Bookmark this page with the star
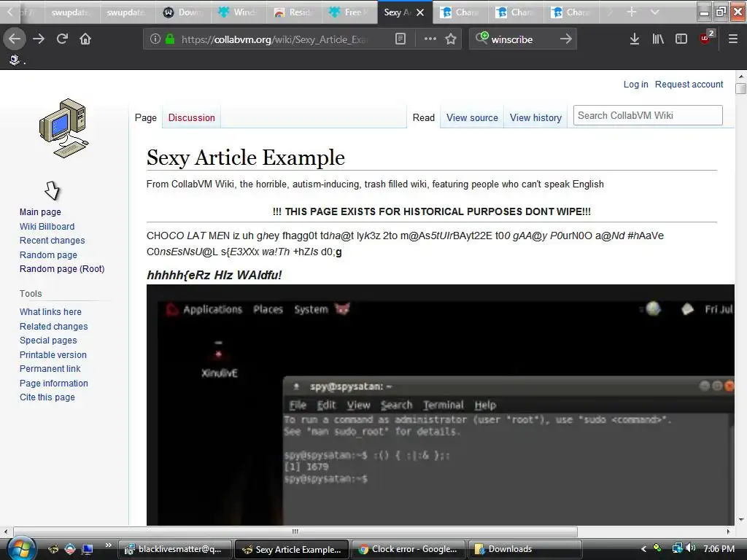 451,39
